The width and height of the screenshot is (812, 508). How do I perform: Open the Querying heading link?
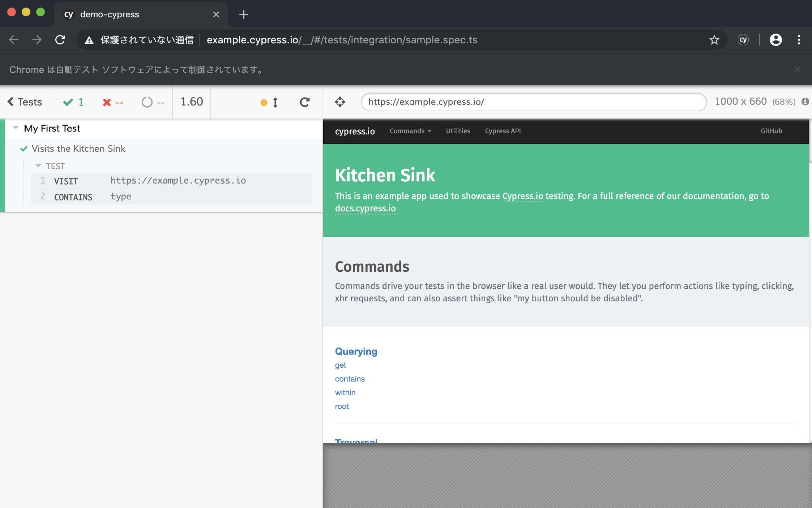click(356, 352)
